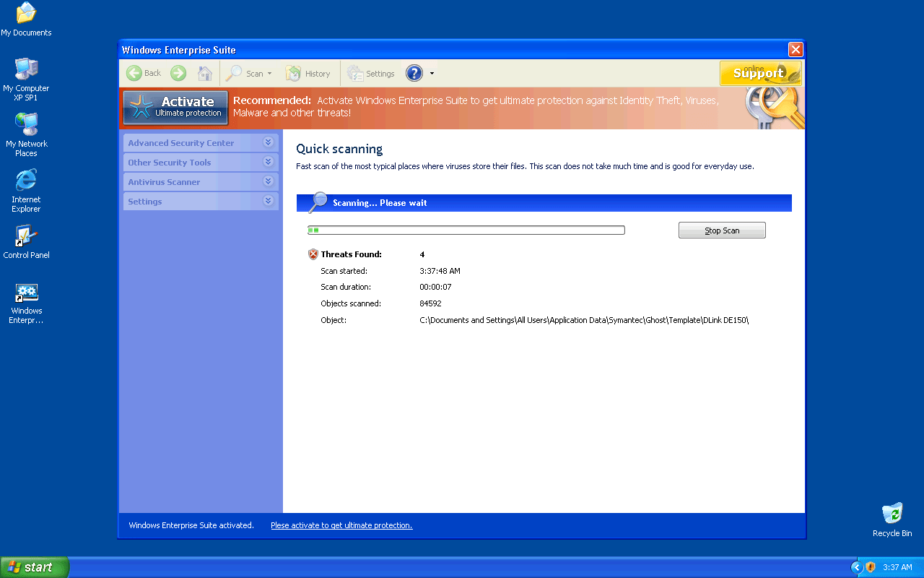Screen dimensions: 924x578
Task: Expand the Other Security Tools section
Action: click(268, 163)
